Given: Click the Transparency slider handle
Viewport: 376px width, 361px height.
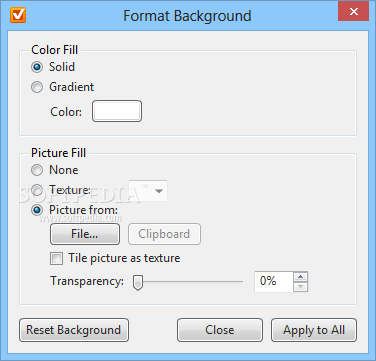Looking at the screenshot, I should [138, 282].
